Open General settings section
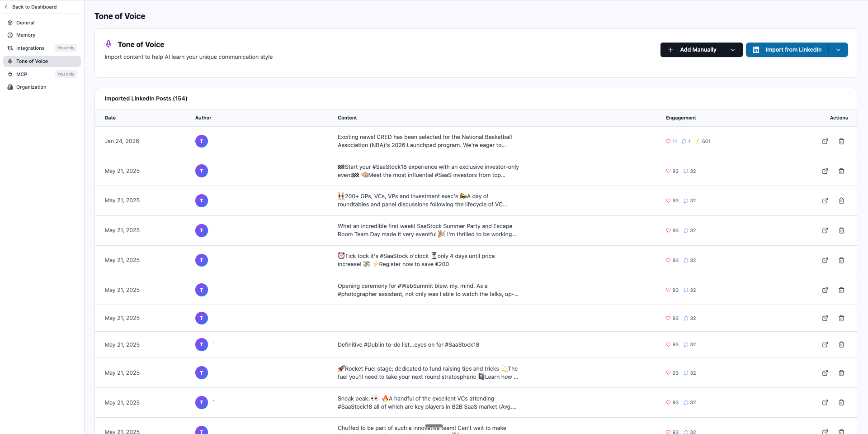This screenshot has height=434, width=868. coord(42,23)
